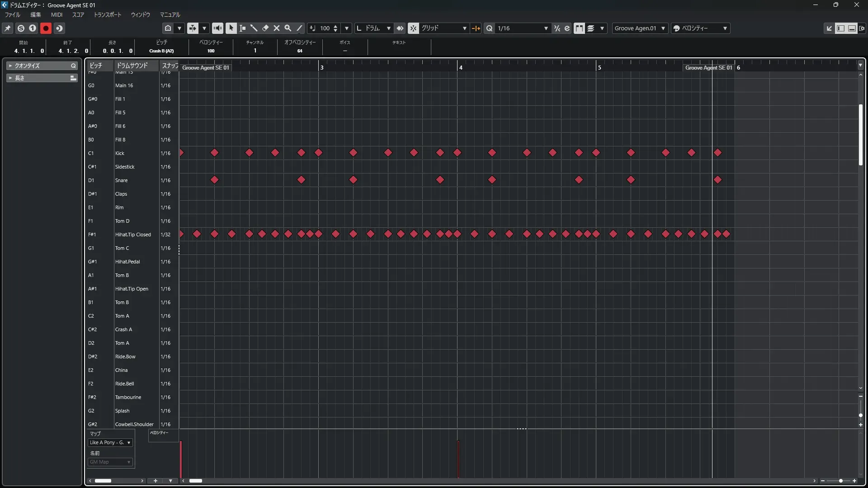The height and width of the screenshot is (488, 868).
Task: Open the MIDI menu
Action: (x=57, y=14)
